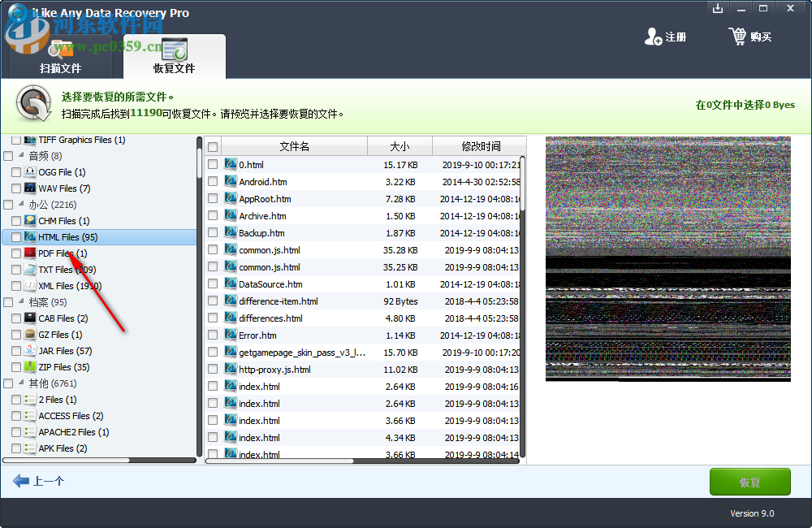This screenshot has width=812, height=528.
Task: Check the select-all checkbox in the header row
Action: 214,145
